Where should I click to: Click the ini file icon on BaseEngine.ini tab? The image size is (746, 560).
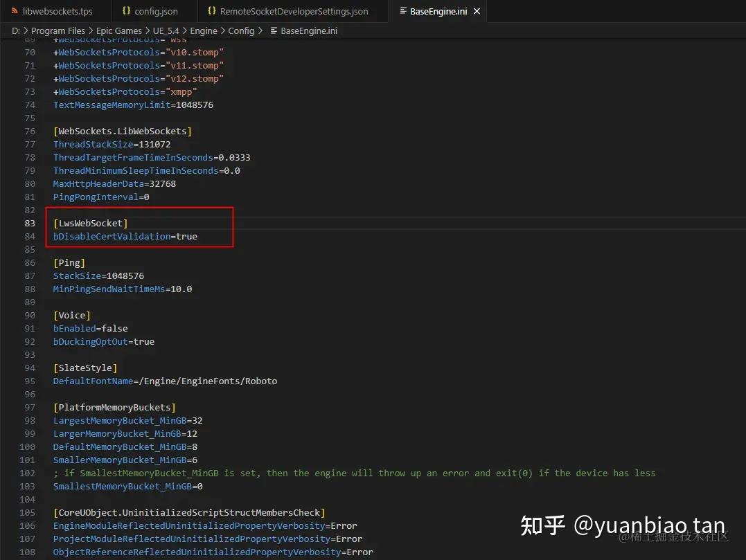click(405, 11)
